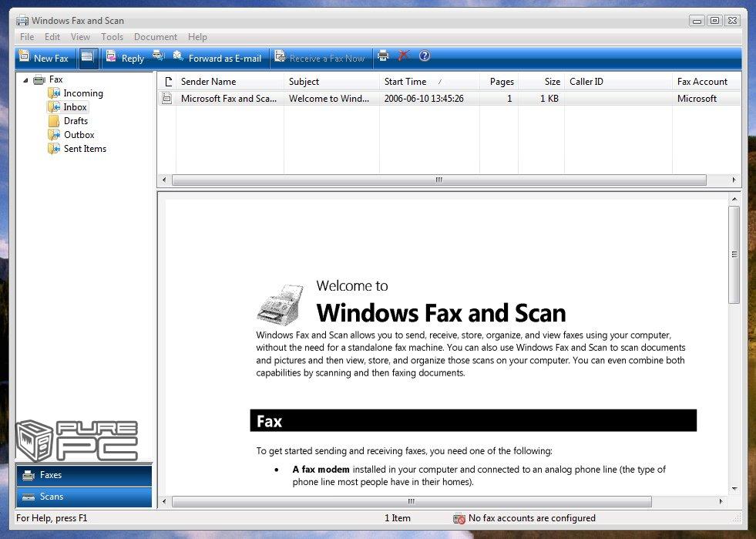Viewport: 756px width, 539px height.
Task: Click the preview pane vertical scrollbar thumb
Action: [734, 254]
